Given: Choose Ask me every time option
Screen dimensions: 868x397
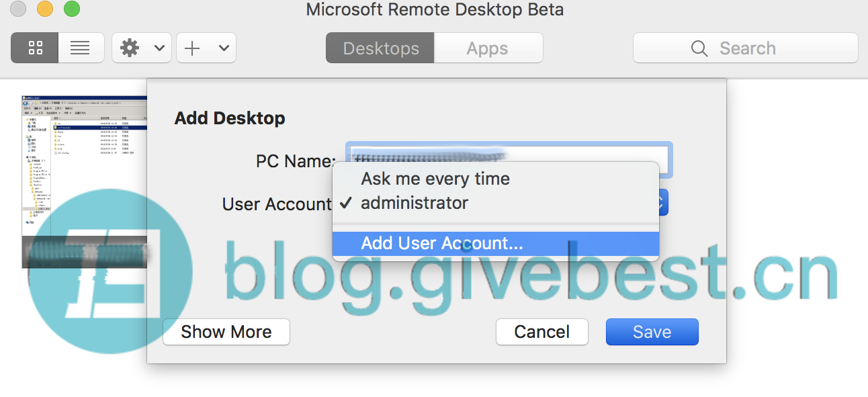Looking at the screenshot, I should click(x=496, y=179).
